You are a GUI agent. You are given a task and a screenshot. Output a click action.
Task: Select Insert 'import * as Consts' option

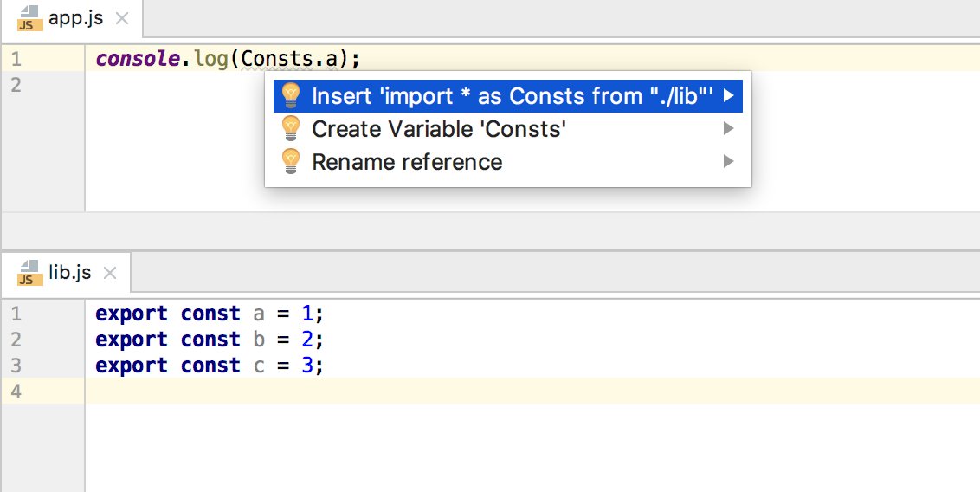[x=513, y=95]
